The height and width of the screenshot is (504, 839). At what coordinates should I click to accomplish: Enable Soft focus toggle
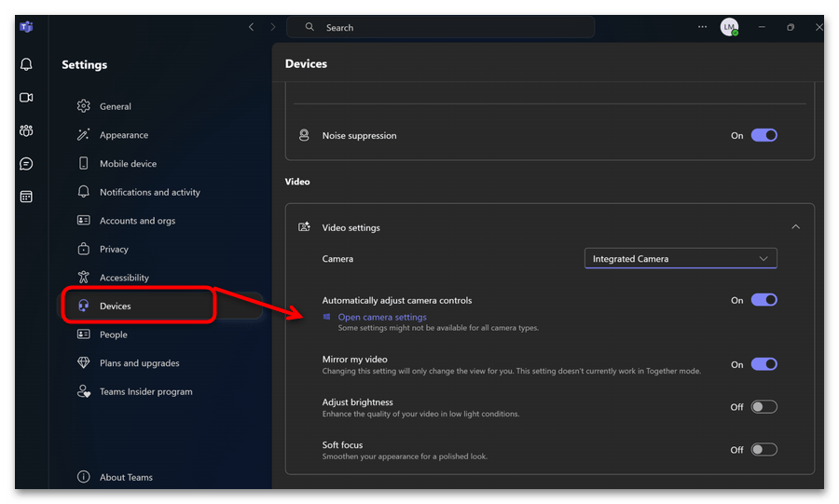[764, 449]
